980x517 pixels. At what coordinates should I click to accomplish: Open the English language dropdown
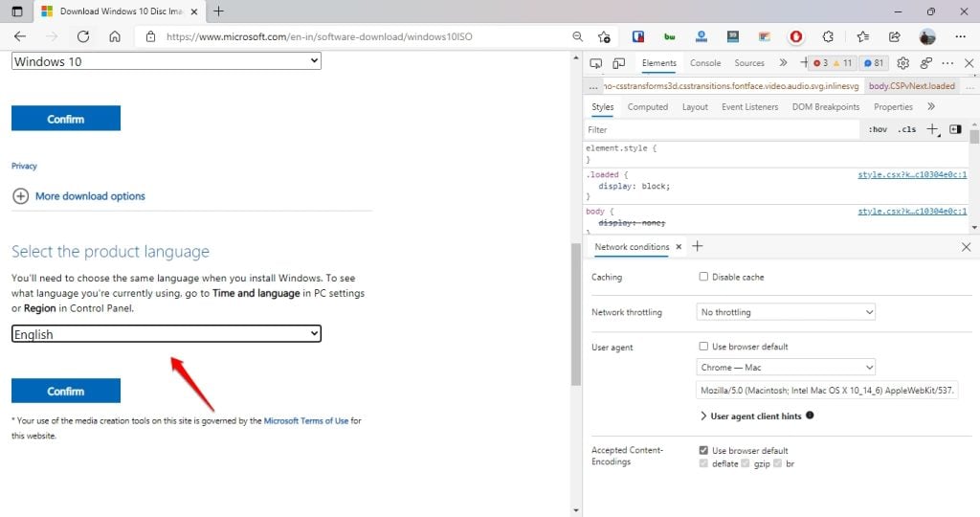coord(167,334)
